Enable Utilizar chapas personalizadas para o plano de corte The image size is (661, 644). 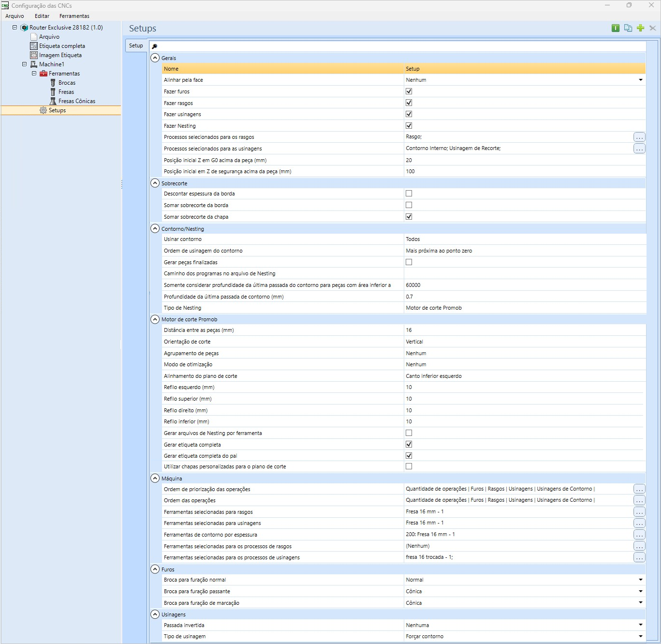(409, 466)
